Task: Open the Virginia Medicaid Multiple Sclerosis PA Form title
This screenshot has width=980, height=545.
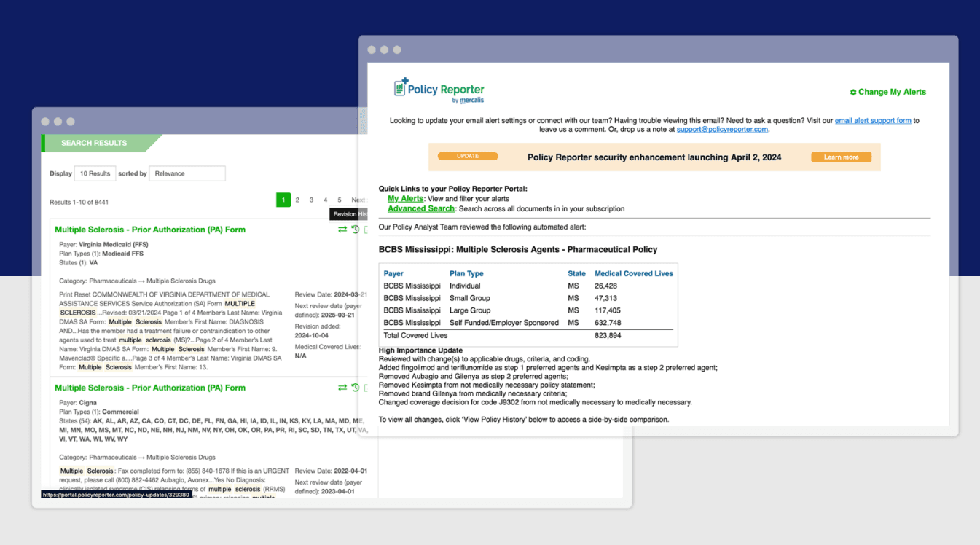Action: pyautogui.click(x=150, y=230)
